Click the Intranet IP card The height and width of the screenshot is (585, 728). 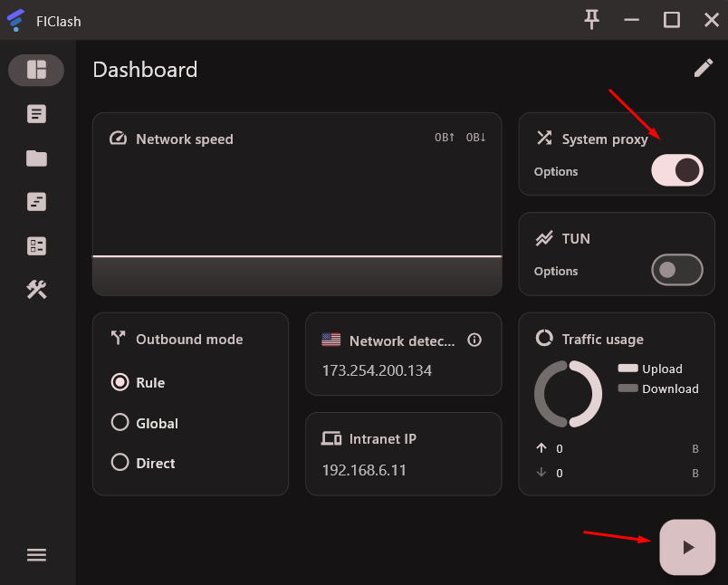click(x=404, y=454)
